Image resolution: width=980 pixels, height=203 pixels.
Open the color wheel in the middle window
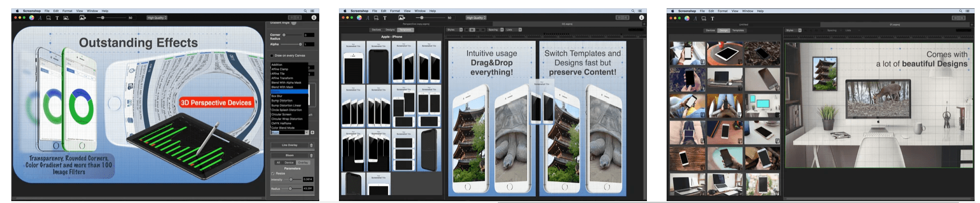tap(359, 18)
